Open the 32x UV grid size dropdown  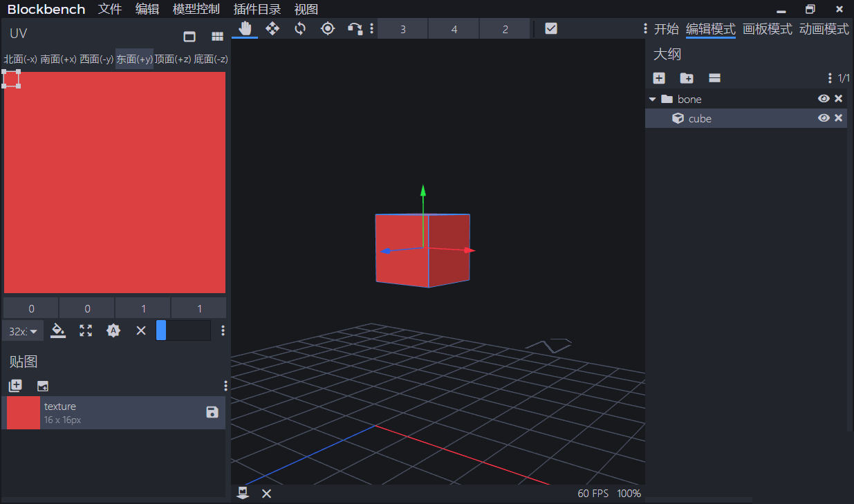pos(23,331)
